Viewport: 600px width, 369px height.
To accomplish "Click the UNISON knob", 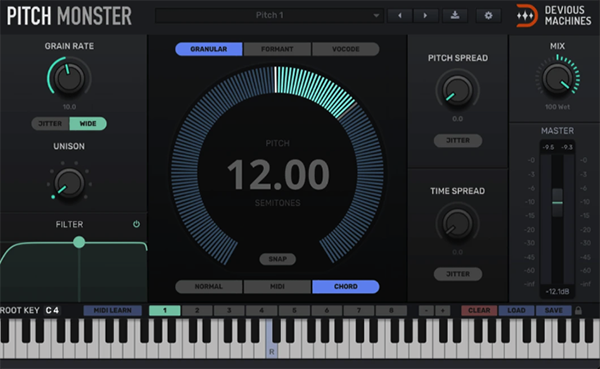I will coord(69,183).
